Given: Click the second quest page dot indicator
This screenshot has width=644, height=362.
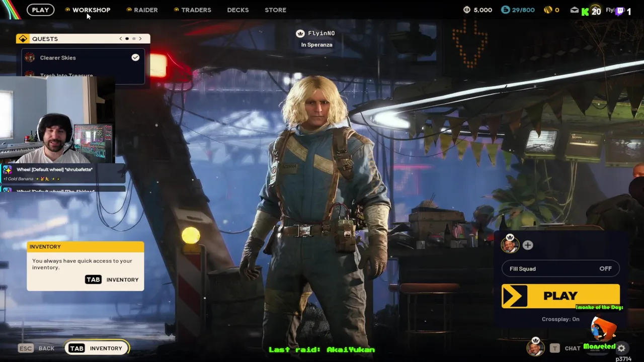Looking at the screenshot, I should [133, 39].
